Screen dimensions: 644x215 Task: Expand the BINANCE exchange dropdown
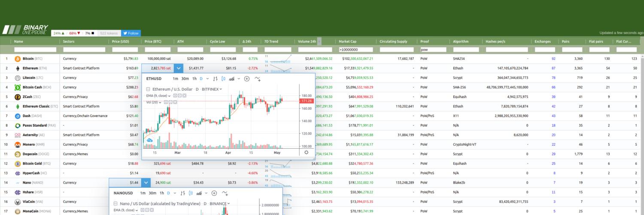coord(228,203)
